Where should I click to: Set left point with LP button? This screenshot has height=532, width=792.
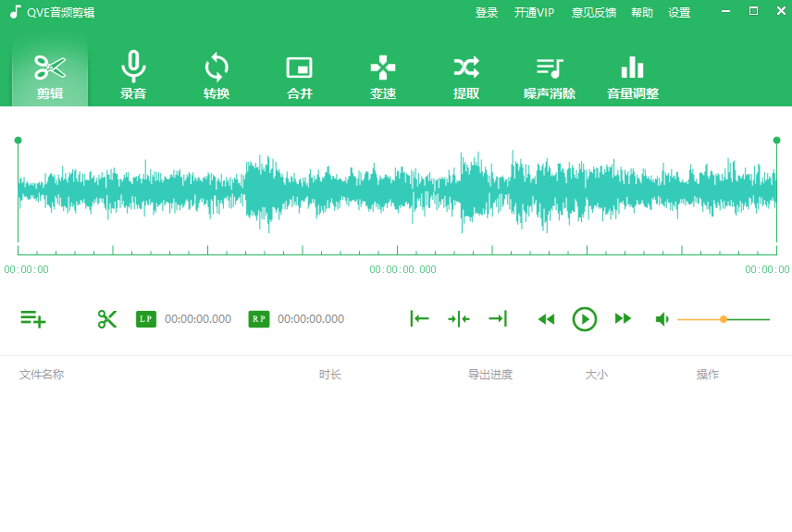point(146,319)
